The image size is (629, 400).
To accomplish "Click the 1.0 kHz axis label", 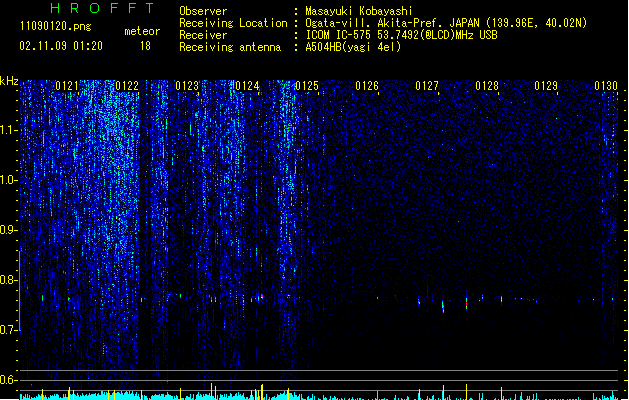I will point(8,180).
